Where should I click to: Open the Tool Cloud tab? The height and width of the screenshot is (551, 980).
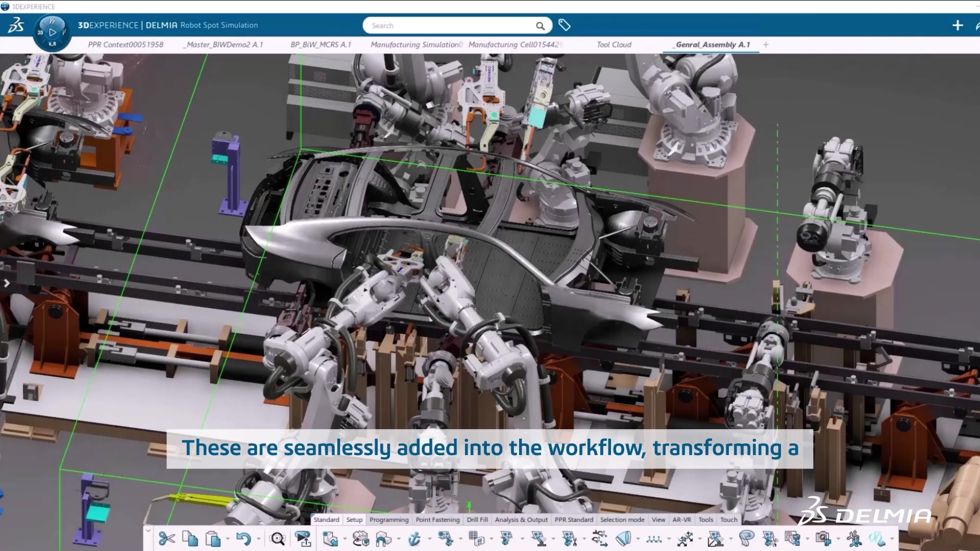614,44
